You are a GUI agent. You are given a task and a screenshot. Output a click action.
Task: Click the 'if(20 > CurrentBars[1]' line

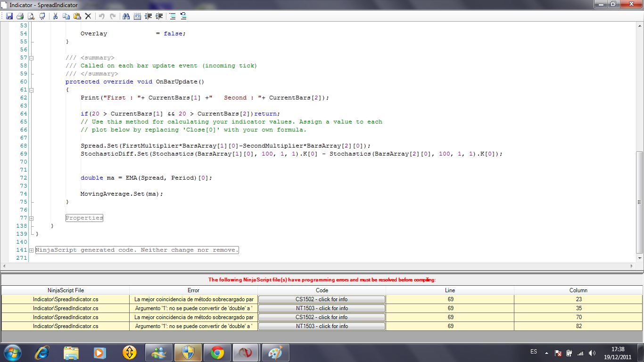coord(181,114)
